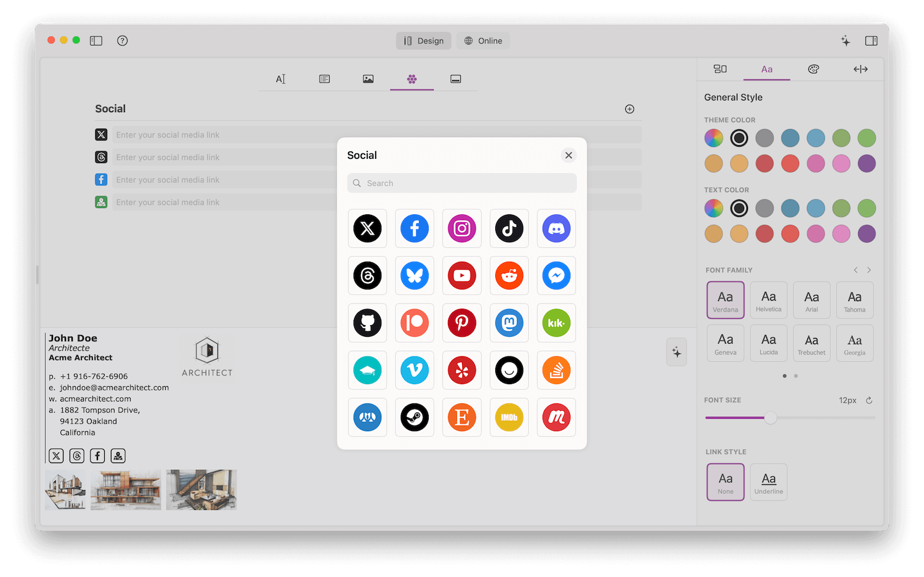The height and width of the screenshot is (577, 924).
Task: Open the help question mark icon
Action: click(x=123, y=41)
